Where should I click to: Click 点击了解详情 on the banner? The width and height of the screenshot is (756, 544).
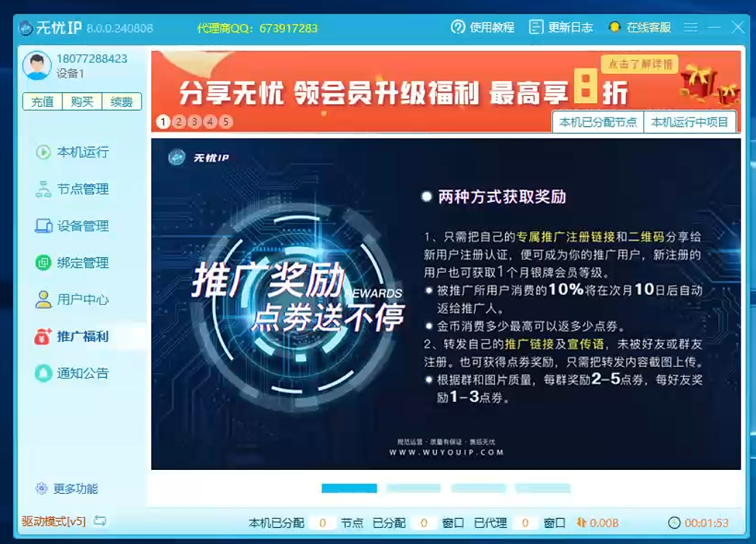640,64
